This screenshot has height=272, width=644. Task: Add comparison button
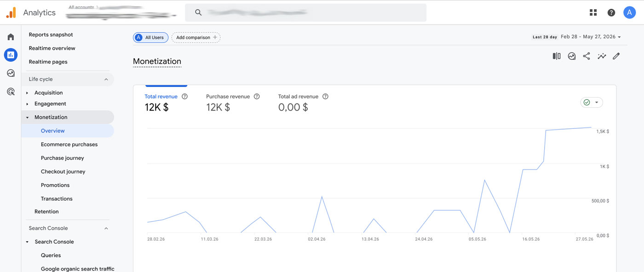(196, 37)
